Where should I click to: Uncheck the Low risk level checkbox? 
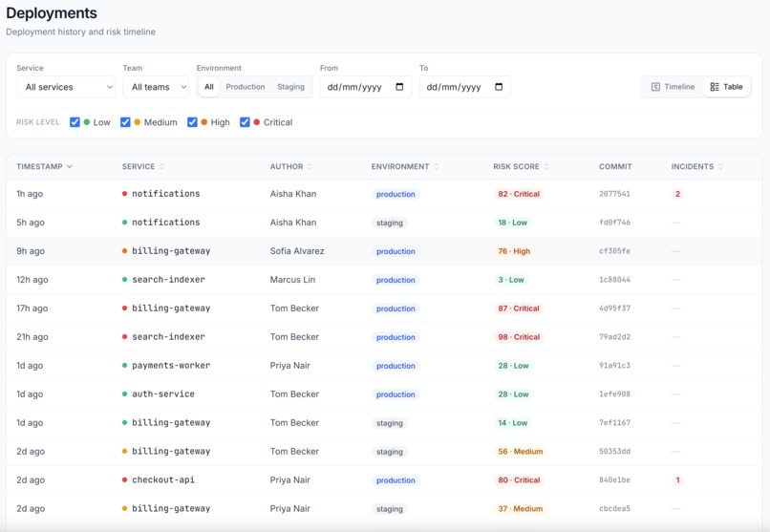coord(75,122)
